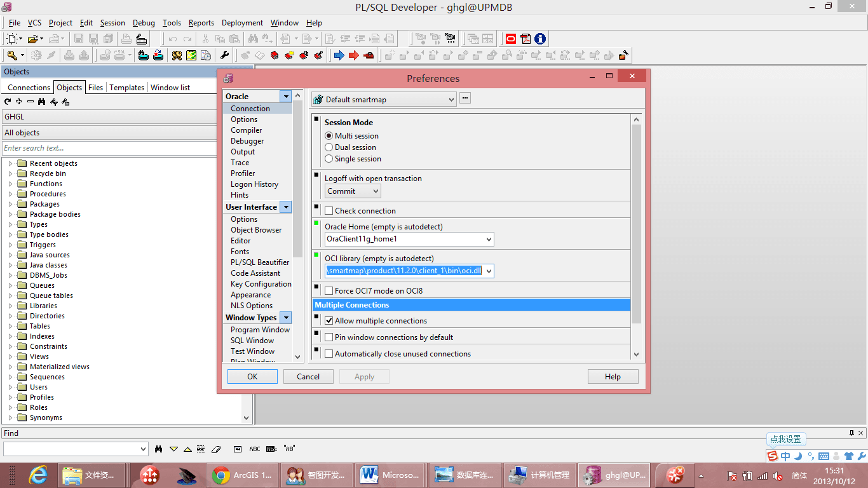Viewport: 868px width, 488px height.
Task: Select the Views folder in tree
Action: [x=39, y=356]
